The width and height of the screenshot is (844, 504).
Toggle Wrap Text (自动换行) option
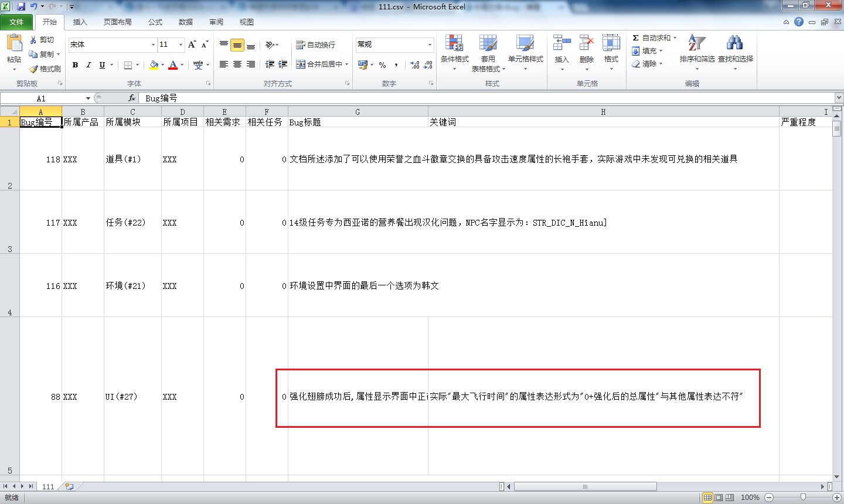[x=316, y=45]
